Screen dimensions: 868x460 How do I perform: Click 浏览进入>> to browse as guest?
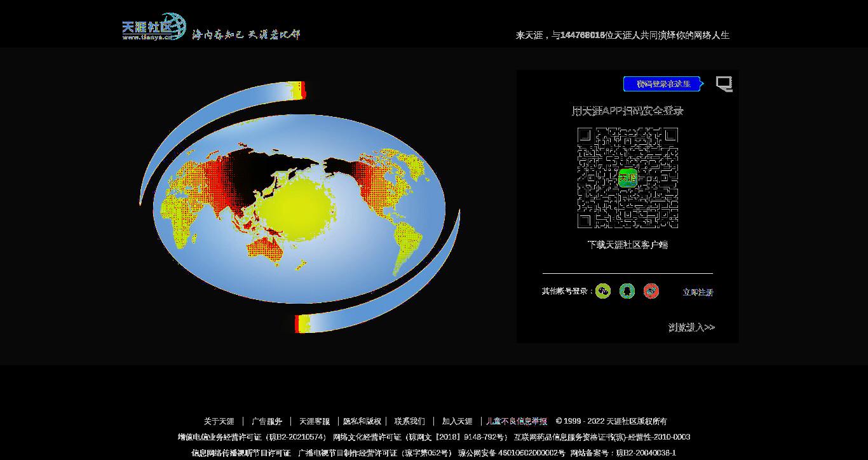click(x=691, y=327)
